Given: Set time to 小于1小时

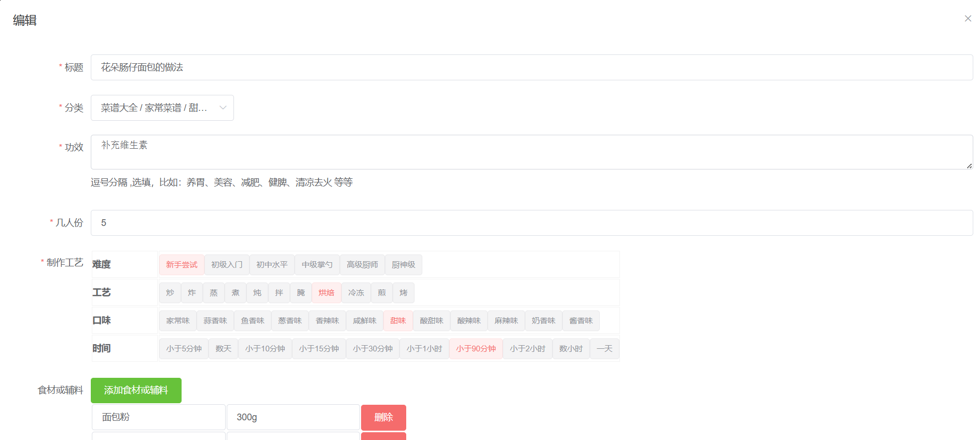Looking at the screenshot, I should (424, 349).
